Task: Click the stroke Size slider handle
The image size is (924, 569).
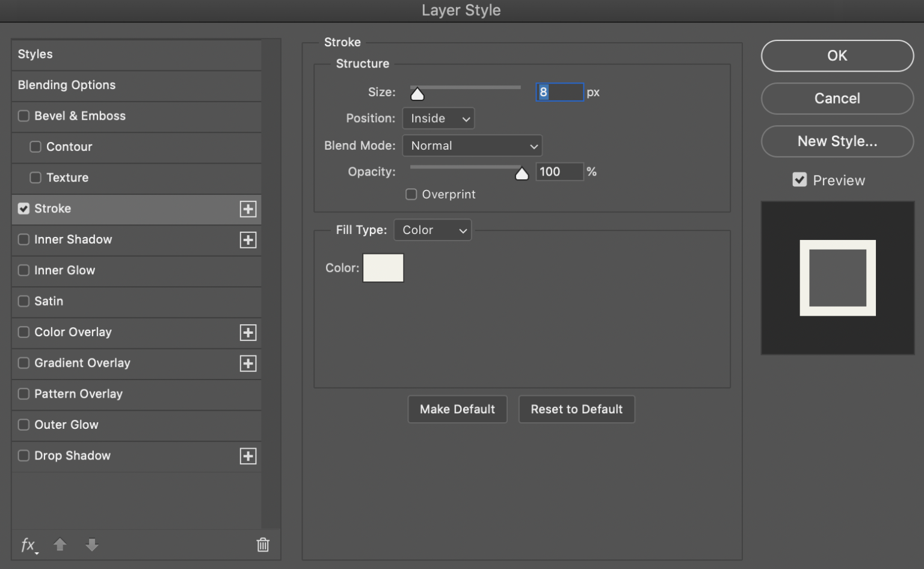Action: 417,94
